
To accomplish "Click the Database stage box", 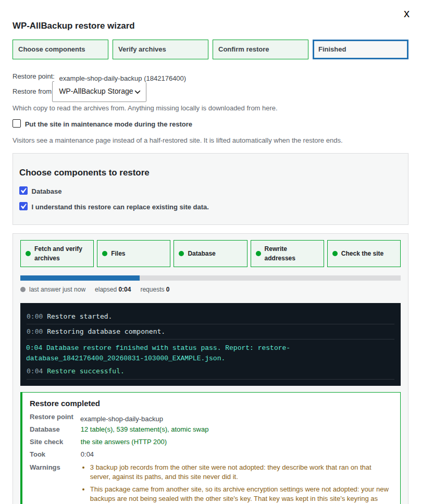I will point(210,254).
